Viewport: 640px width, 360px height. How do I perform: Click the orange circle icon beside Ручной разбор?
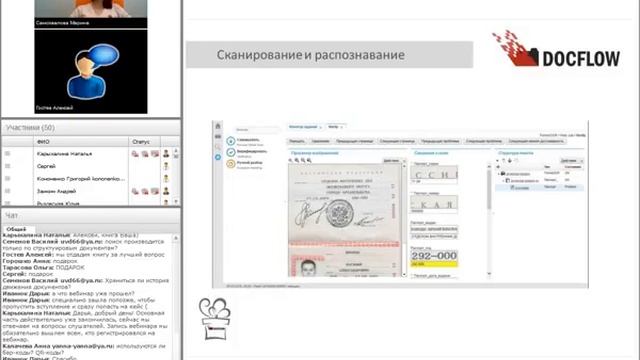point(231,164)
